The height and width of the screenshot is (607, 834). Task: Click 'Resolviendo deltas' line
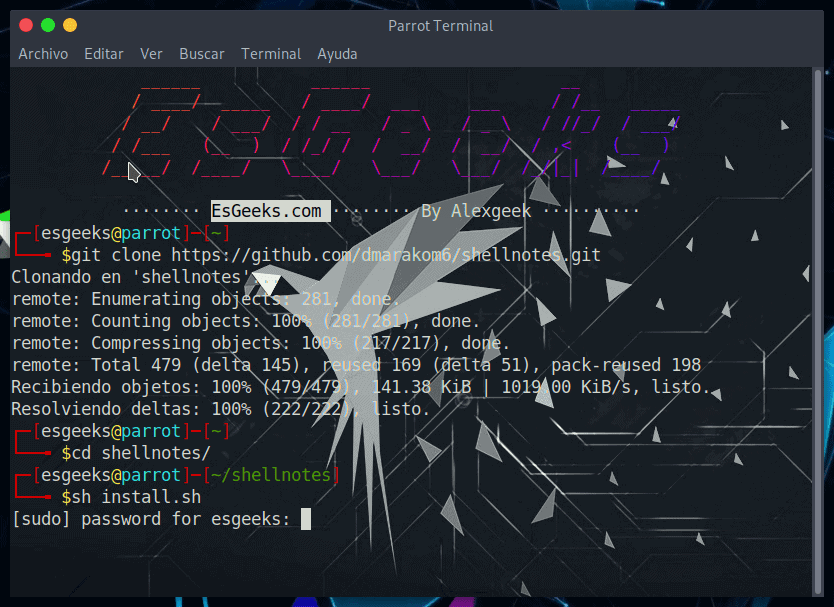point(221,409)
